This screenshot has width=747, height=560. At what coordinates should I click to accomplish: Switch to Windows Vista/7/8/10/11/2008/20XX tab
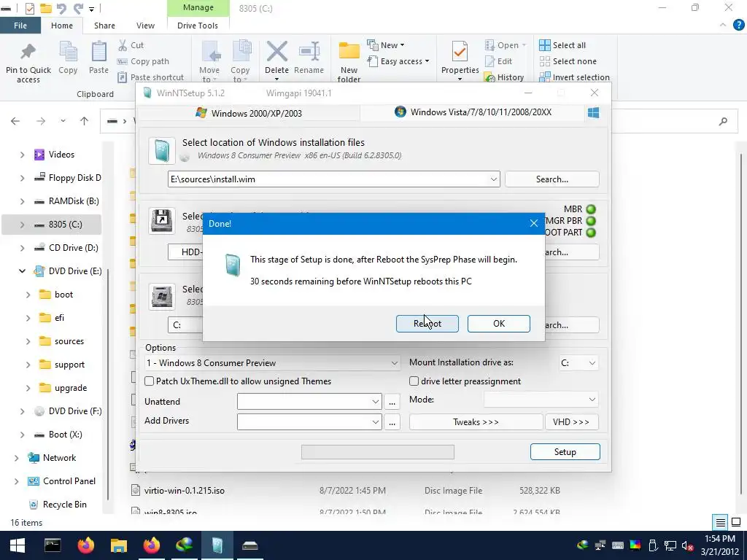coord(473,112)
